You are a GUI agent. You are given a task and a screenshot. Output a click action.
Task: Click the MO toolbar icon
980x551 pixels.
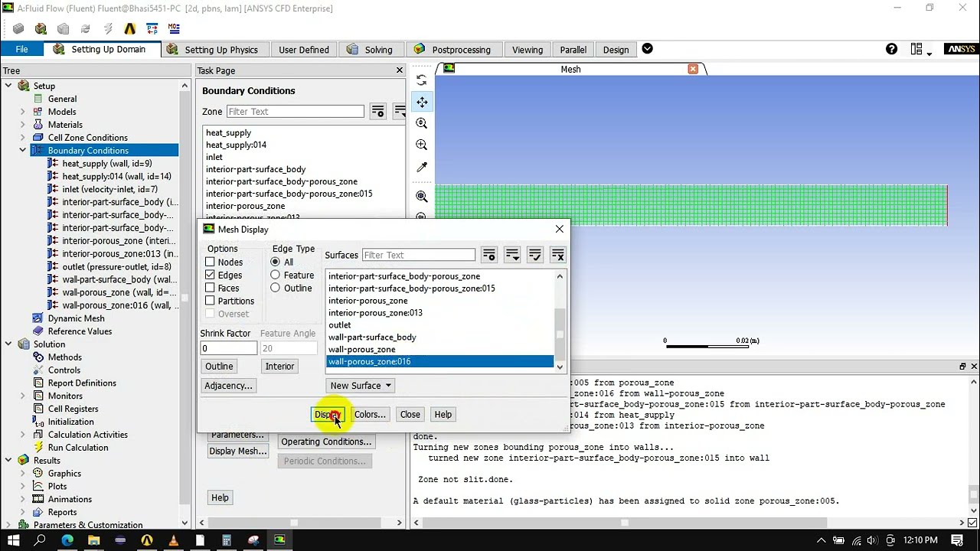(175, 29)
